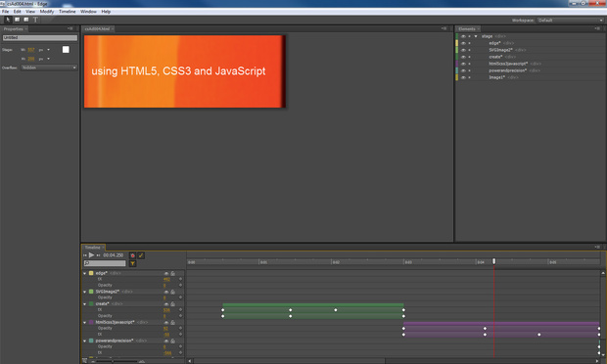Open the stage document panel menu
This screenshot has height=364, width=607.
pyautogui.click(x=444, y=28)
